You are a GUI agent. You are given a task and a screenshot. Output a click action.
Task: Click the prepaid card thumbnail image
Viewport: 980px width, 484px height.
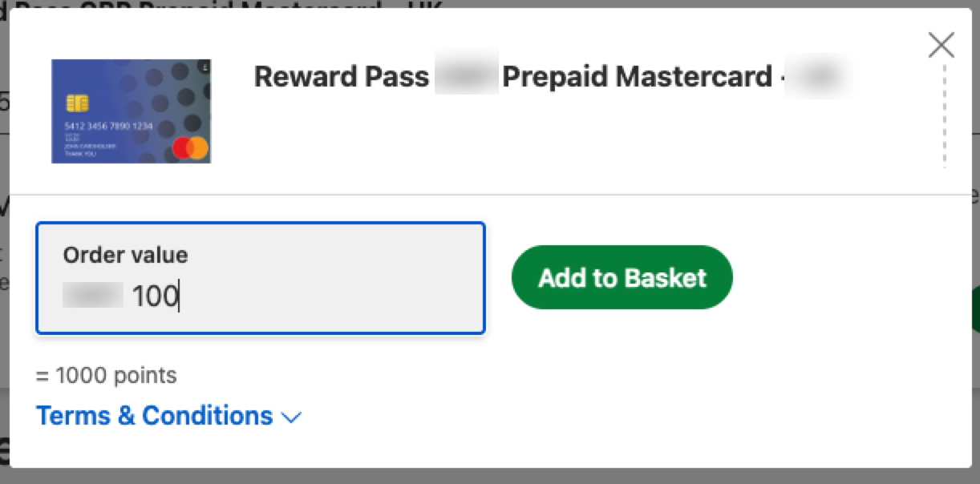pyautogui.click(x=131, y=111)
